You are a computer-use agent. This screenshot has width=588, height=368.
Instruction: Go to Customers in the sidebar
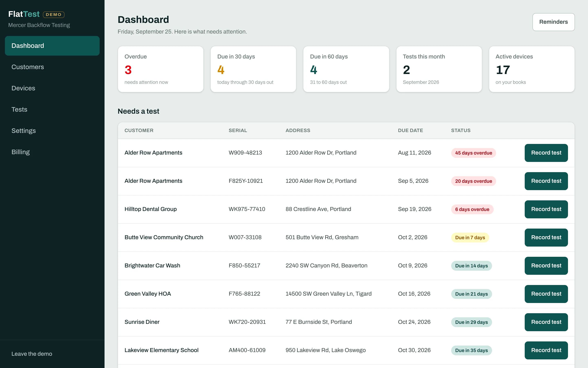(52, 67)
